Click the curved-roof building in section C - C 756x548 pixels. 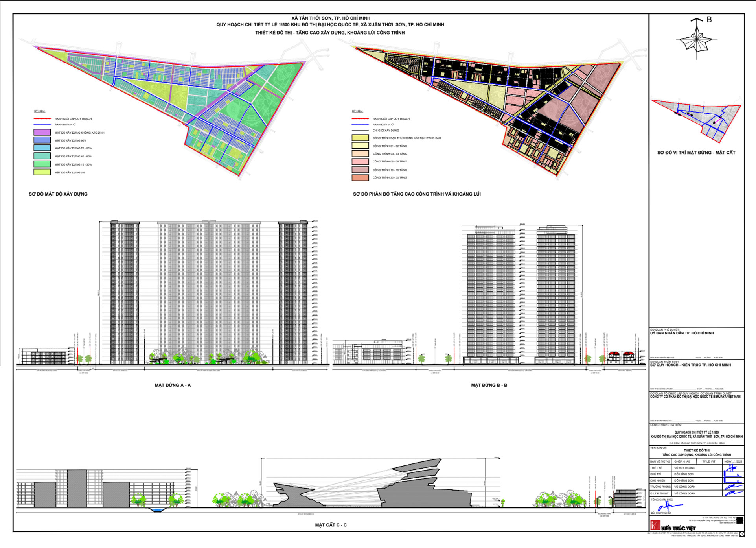(x=372, y=483)
